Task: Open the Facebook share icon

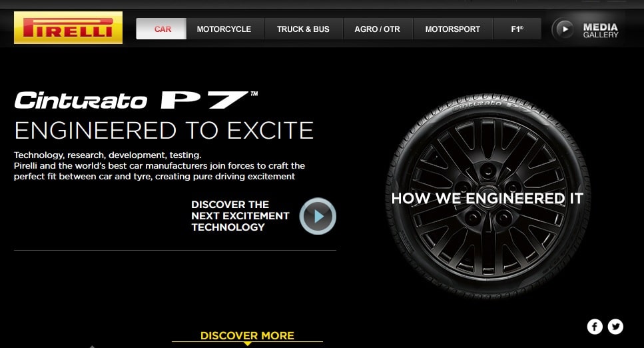Action: pyautogui.click(x=595, y=327)
